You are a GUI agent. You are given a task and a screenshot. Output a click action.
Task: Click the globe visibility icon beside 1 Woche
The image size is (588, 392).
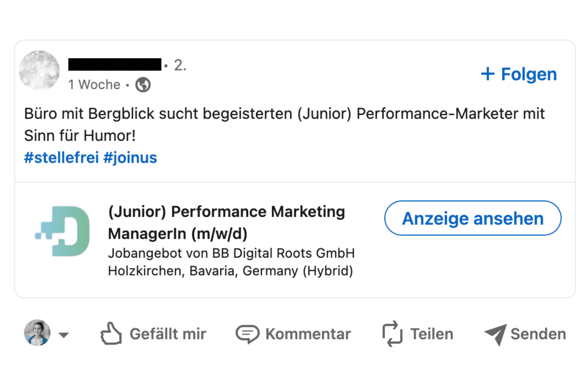(143, 84)
